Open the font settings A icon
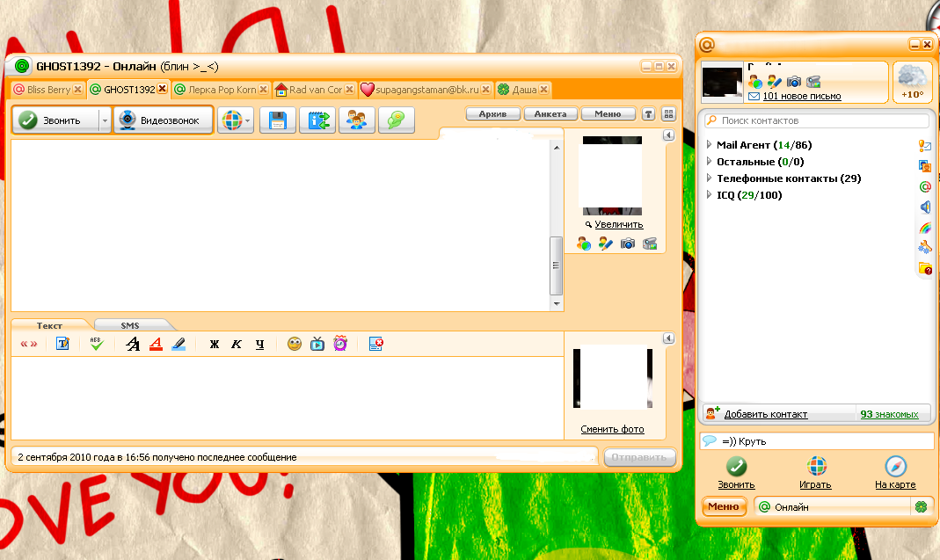Image resolution: width=940 pixels, height=560 pixels. (133, 344)
